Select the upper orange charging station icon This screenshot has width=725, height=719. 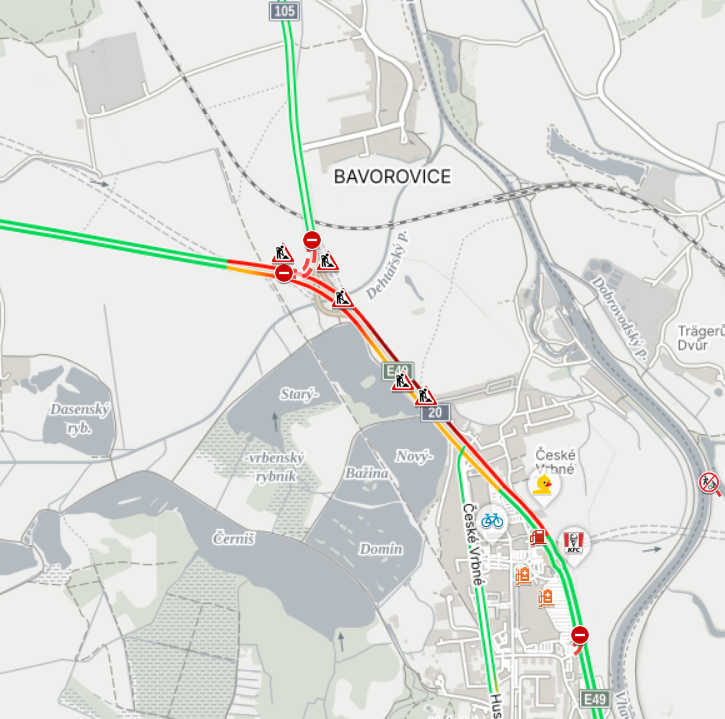pyautogui.click(x=523, y=576)
